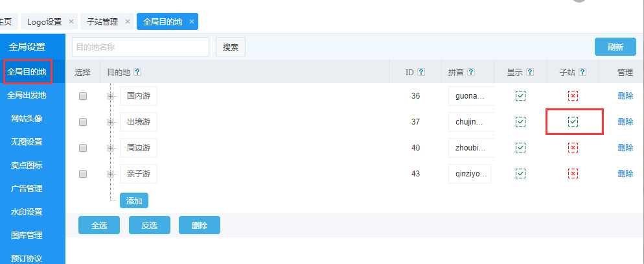Click help icon beside 子站 column header

(x=582, y=73)
